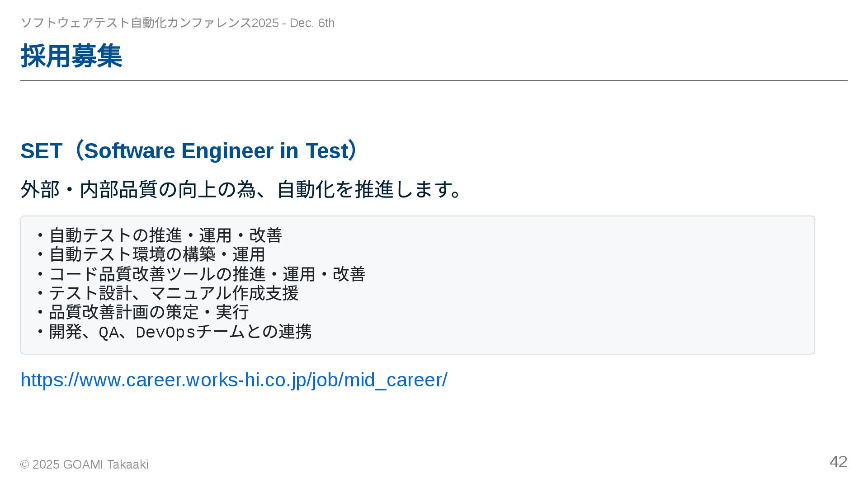
Task: Click the horizontal rule under the title
Action: 434,80
